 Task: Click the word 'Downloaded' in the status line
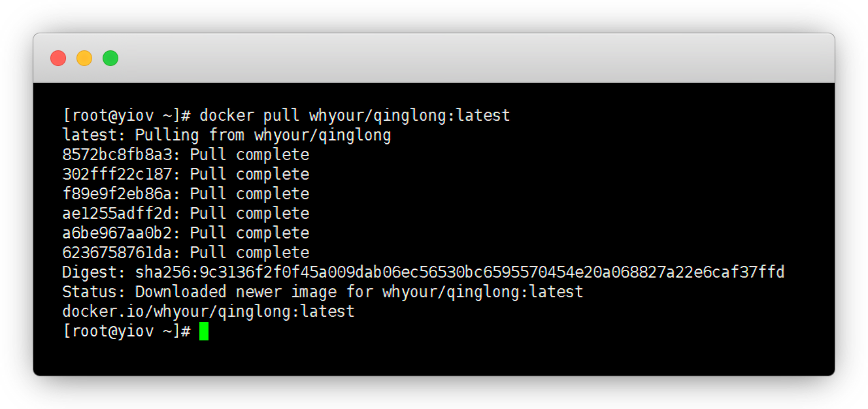(x=180, y=292)
